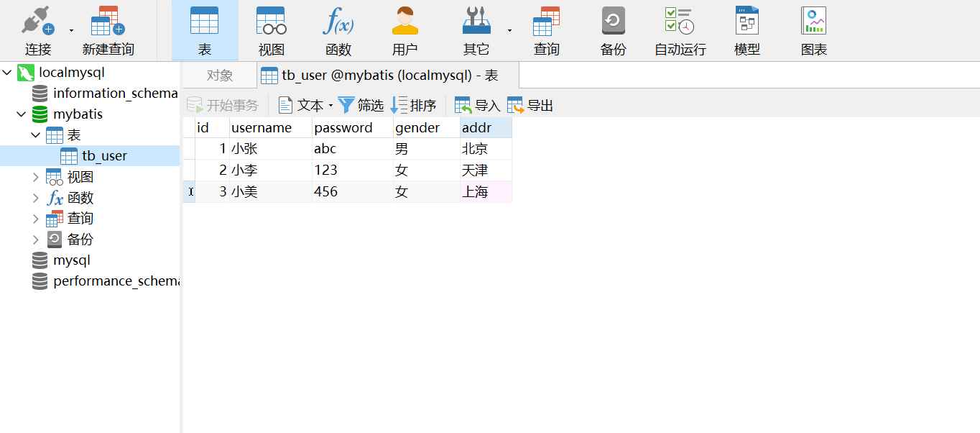Screen dimensions: 980x433
Task: Click the 模型 (Model) toolbar icon
Action: [746, 30]
